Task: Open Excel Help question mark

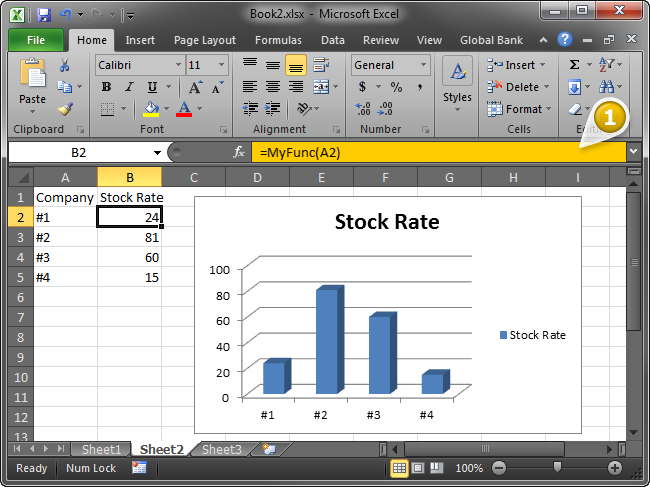Action: [565, 39]
